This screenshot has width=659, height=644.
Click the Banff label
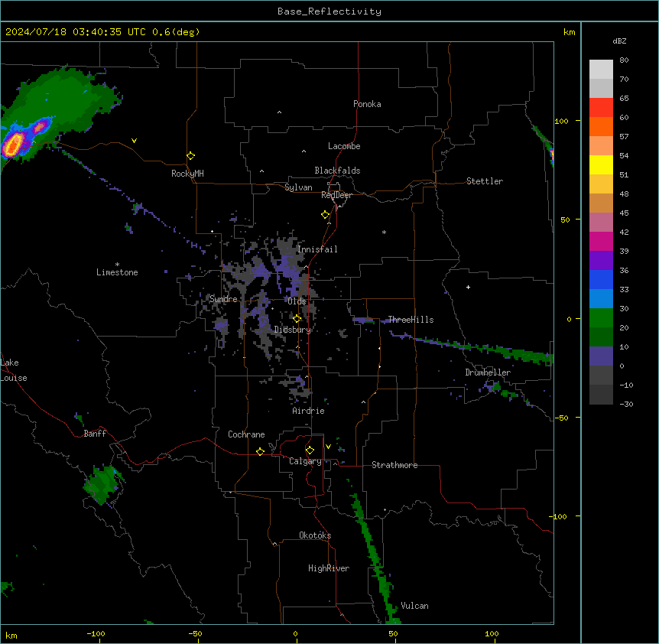point(95,434)
